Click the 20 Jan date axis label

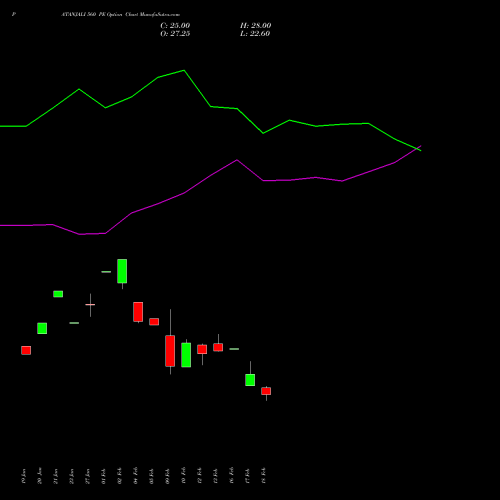pyautogui.click(x=40, y=476)
